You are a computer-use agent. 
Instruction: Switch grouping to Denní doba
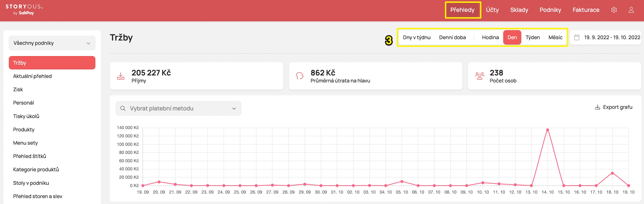452,38
